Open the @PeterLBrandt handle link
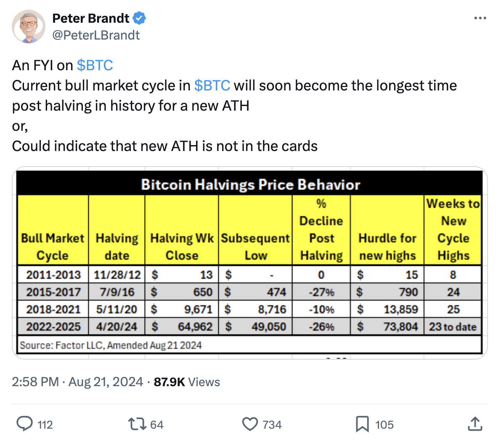Screen dimensions: 496x448 [96, 35]
